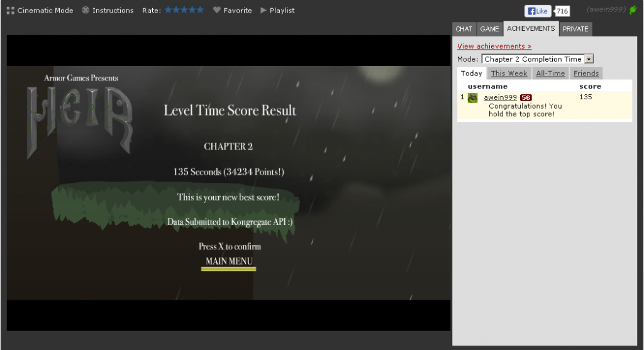Click the score column header
Image resolution: width=644 pixels, height=350 pixels.
590,86
